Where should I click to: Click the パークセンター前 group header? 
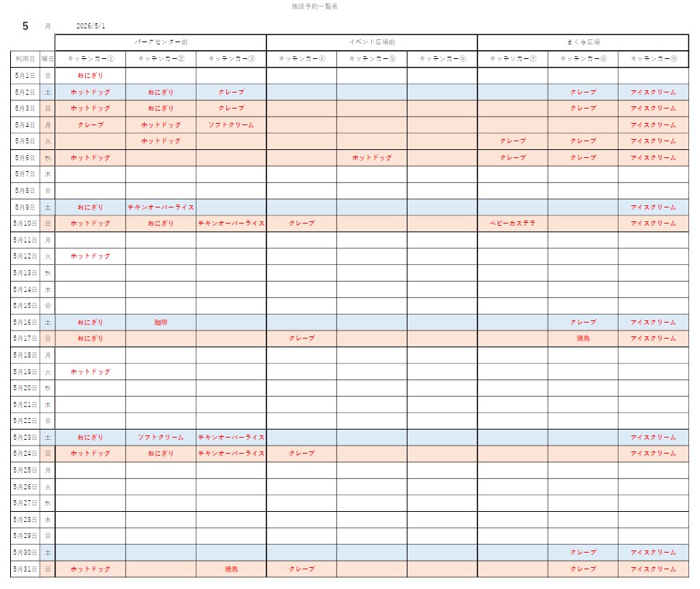(x=161, y=42)
